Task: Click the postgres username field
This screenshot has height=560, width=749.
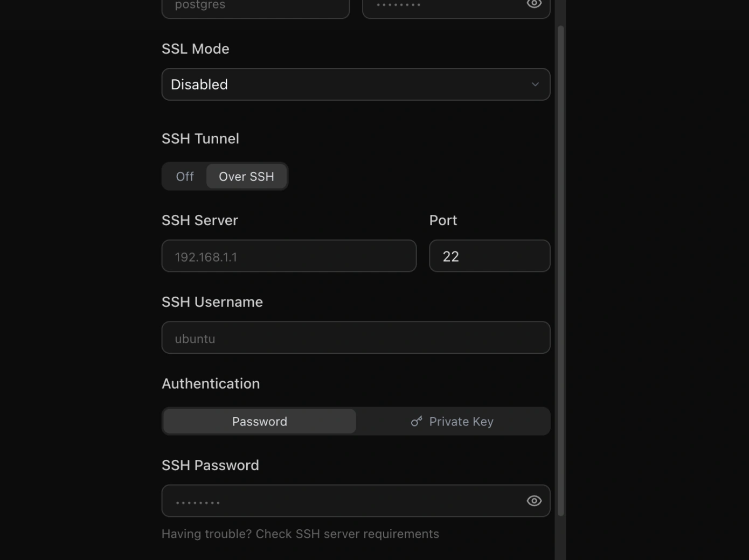Action: click(x=255, y=5)
